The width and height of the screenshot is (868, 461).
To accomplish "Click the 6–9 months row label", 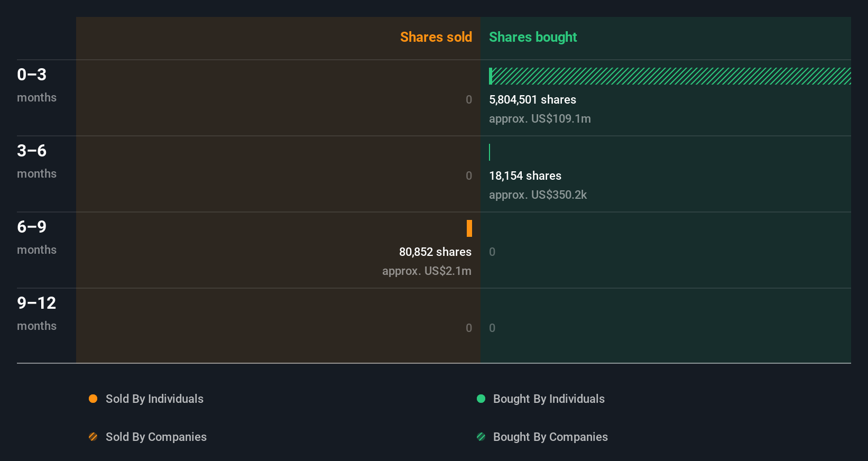I will (36, 237).
